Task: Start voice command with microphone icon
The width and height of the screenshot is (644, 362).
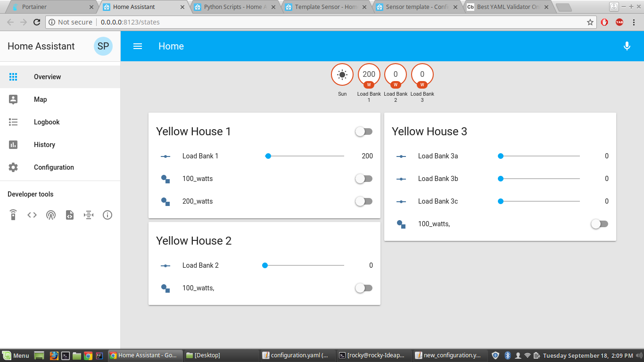Action: coord(627,46)
